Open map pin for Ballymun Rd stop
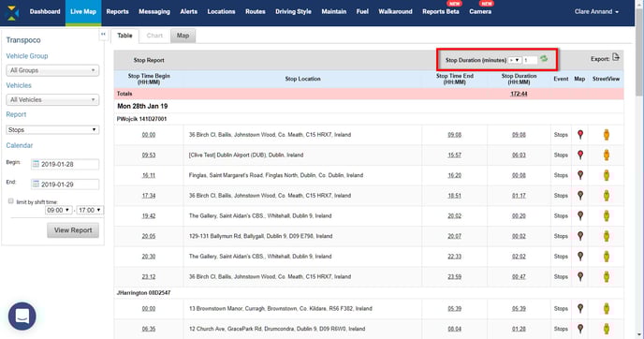 pos(580,236)
